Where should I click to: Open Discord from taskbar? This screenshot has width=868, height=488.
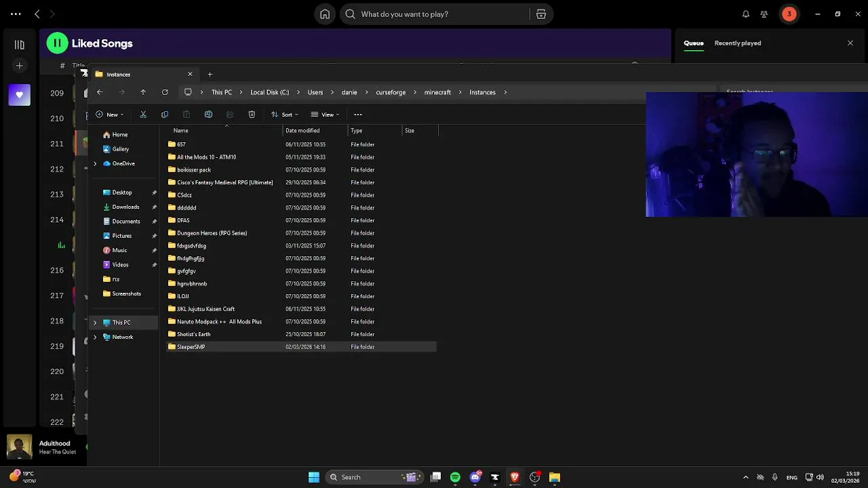[475, 477]
